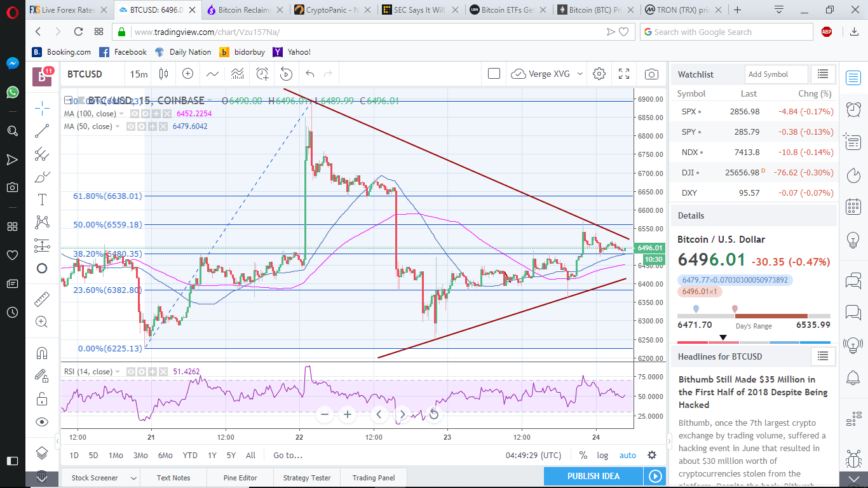
Task: Open the 15m timeframe interval dropdown
Action: coord(139,74)
